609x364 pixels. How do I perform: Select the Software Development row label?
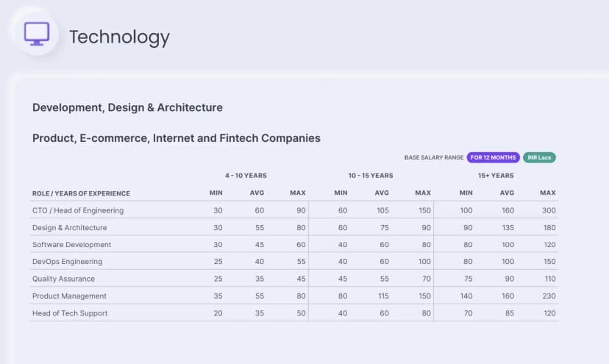(72, 245)
